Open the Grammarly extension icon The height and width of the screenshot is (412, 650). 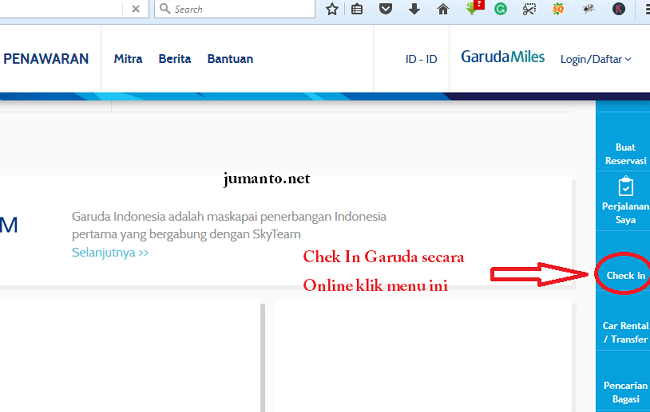tap(500, 9)
